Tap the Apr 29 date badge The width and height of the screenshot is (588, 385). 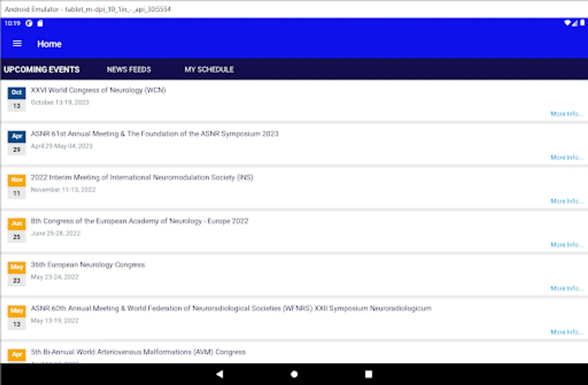pos(17,142)
